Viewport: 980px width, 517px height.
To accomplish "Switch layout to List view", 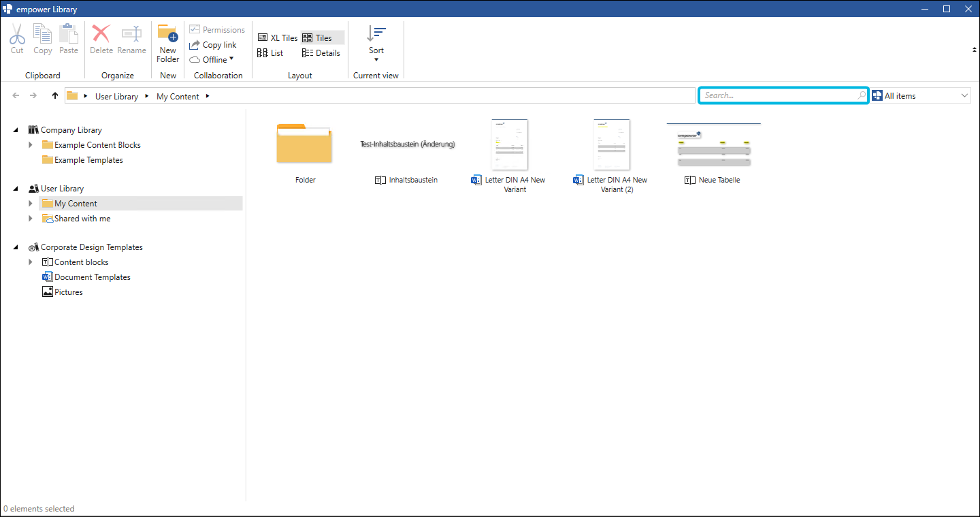I will click(270, 53).
